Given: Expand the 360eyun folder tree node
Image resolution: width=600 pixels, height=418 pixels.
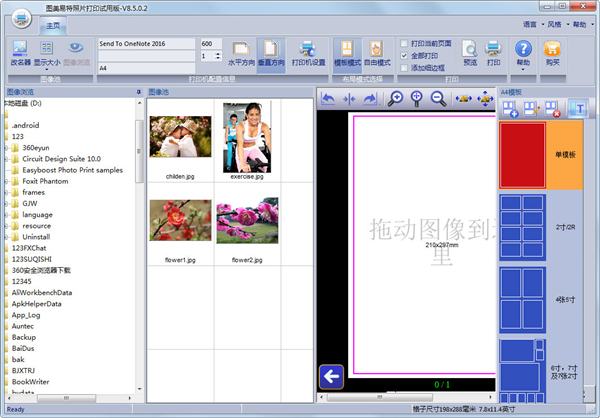Looking at the screenshot, I should point(6,147).
